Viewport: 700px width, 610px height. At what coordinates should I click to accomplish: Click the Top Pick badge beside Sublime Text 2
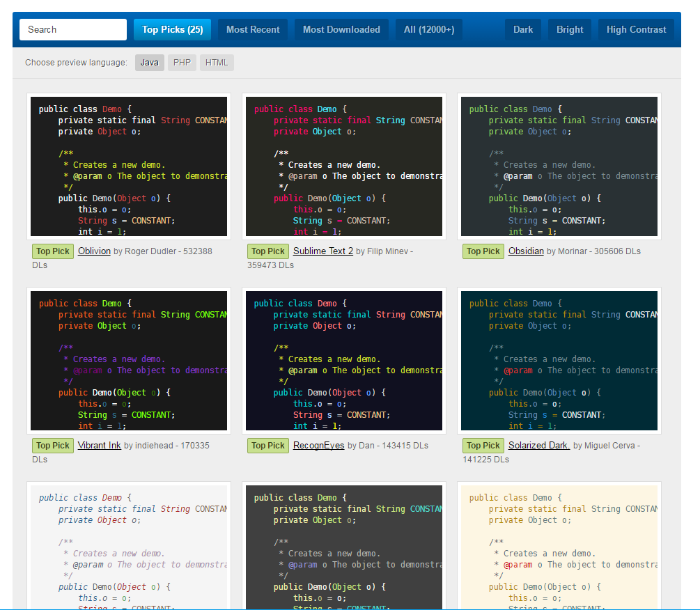268,251
